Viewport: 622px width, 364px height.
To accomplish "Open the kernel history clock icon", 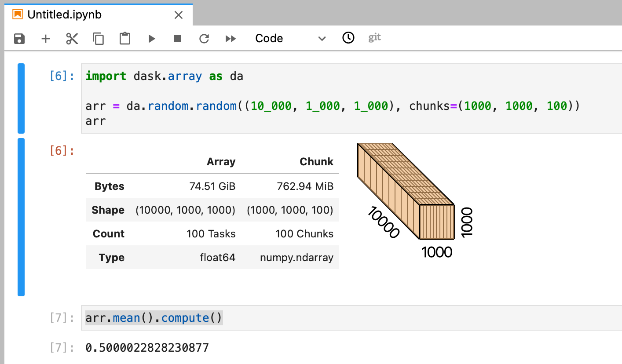I will (348, 38).
